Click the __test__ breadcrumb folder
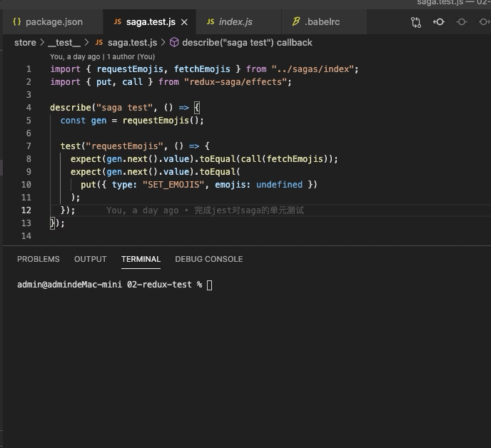The image size is (491, 448). (64, 43)
